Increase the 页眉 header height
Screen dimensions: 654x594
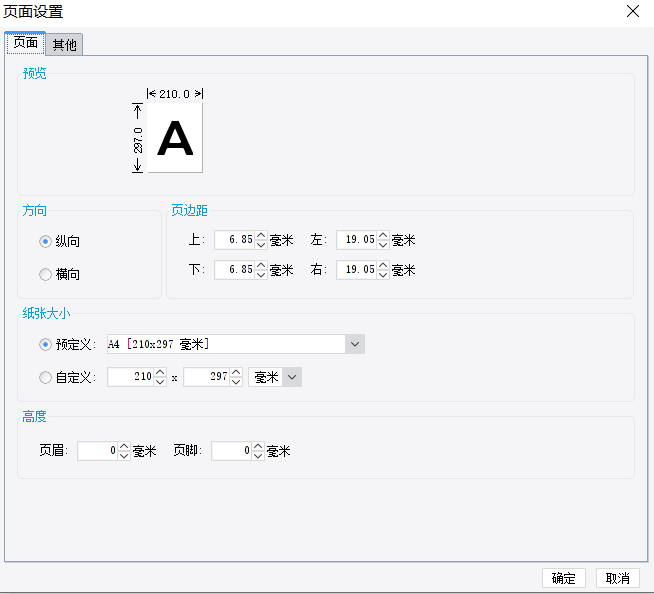(124, 446)
